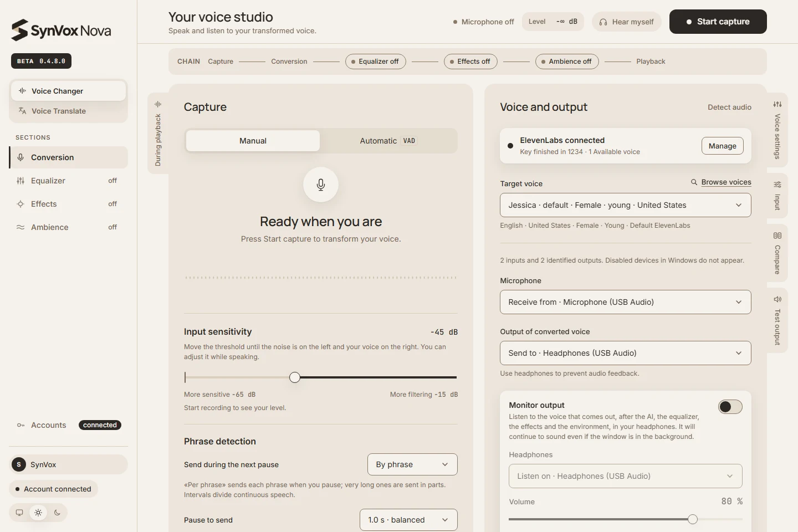Open the Target voice Jessica dropdown
The width and height of the screenshot is (798, 532).
pos(626,205)
